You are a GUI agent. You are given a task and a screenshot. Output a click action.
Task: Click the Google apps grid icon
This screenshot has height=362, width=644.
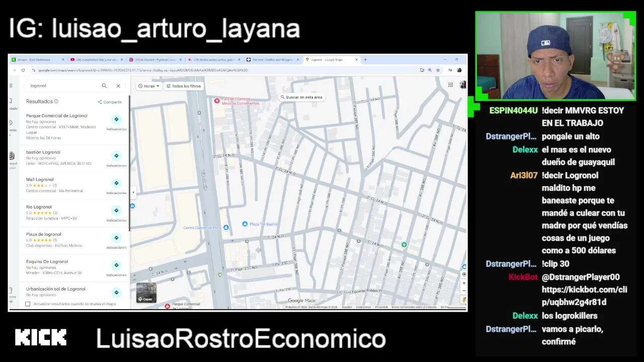(450, 85)
